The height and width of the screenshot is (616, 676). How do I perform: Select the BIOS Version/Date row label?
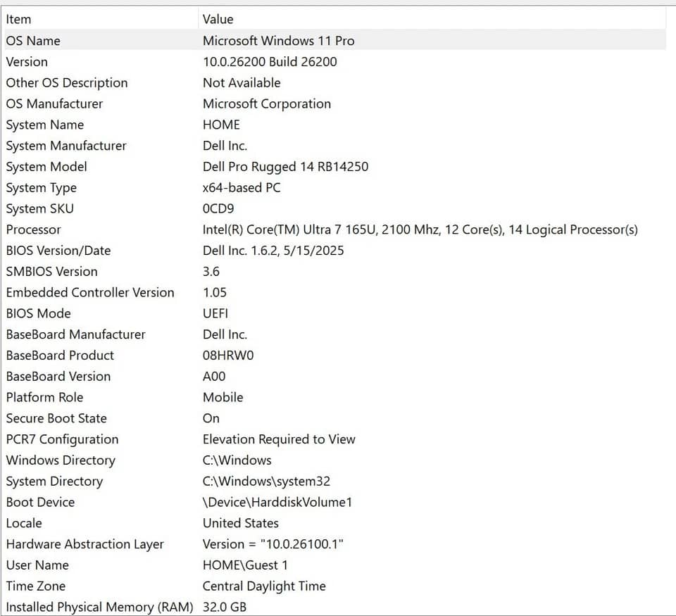[x=58, y=251]
